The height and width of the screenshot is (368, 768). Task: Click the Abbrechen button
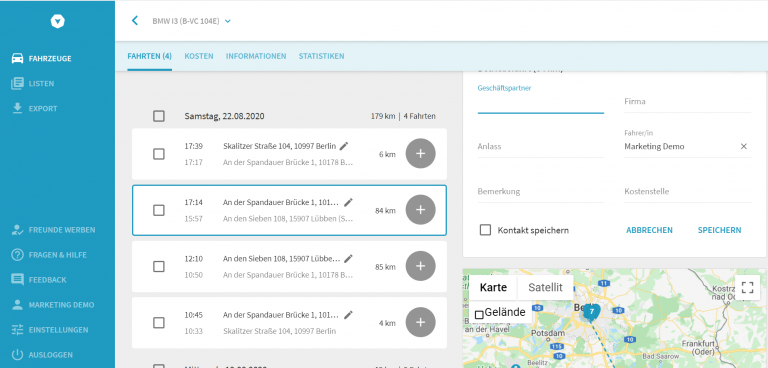649,230
